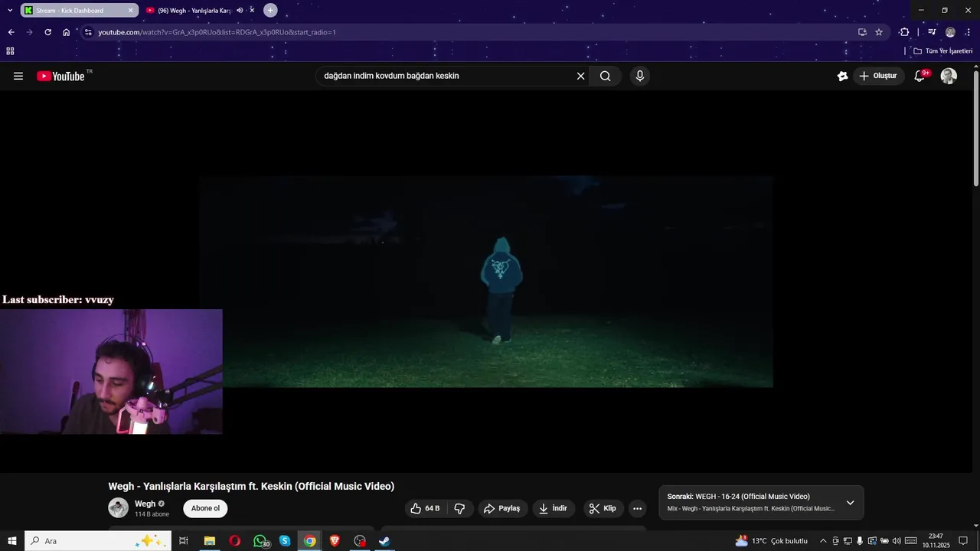
Task: Open Skype from taskbar
Action: (x=285, y=541)
